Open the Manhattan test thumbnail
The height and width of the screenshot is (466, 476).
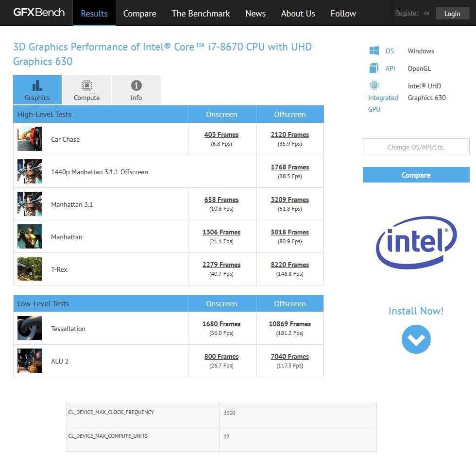(30, 236)
